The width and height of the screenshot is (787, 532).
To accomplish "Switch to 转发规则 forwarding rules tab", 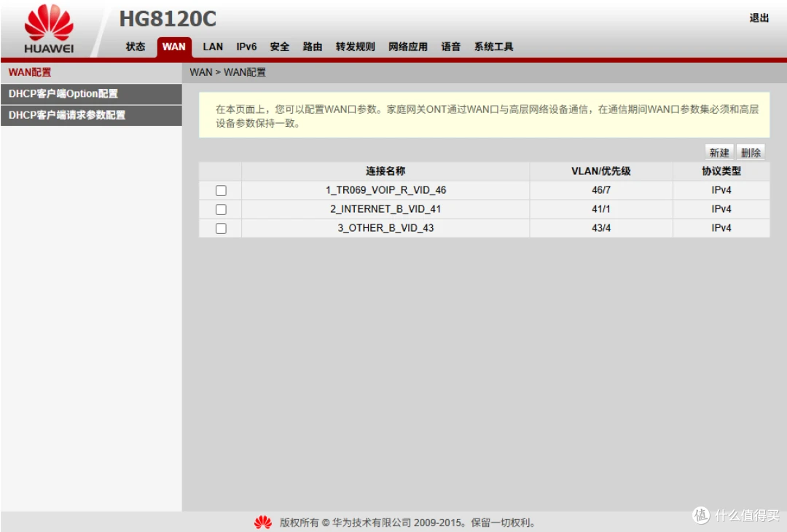I will click(356, 47).
